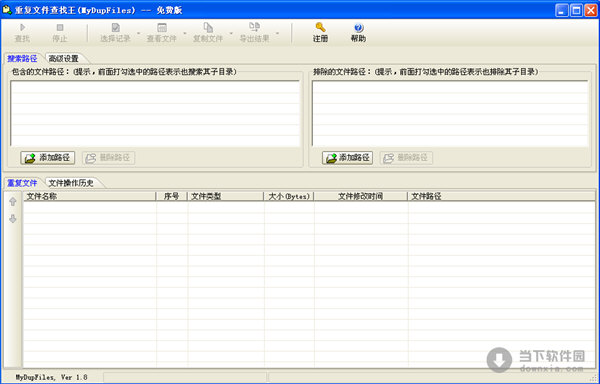Switch to the 文件操作历史 tab

[x=71, y=183]
